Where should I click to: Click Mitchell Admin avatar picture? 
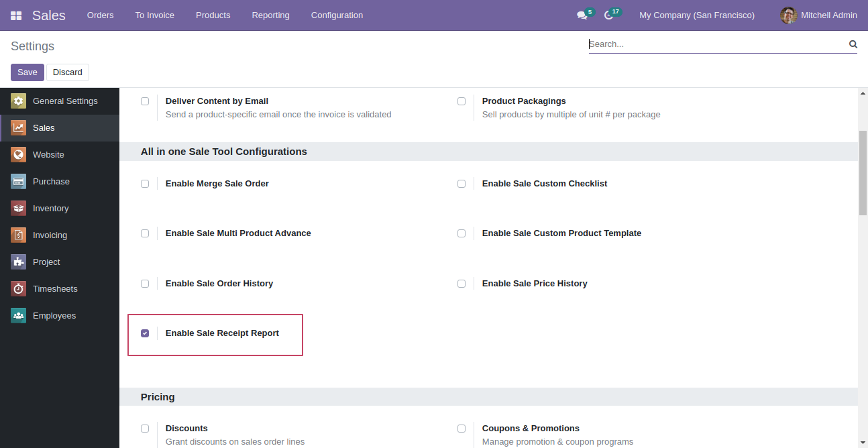tap(789, 15)
